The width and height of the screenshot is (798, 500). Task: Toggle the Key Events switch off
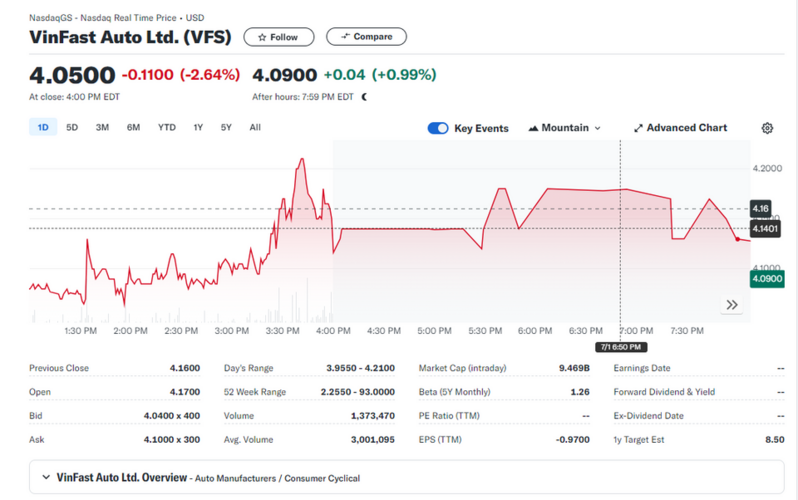pos(438,128)
